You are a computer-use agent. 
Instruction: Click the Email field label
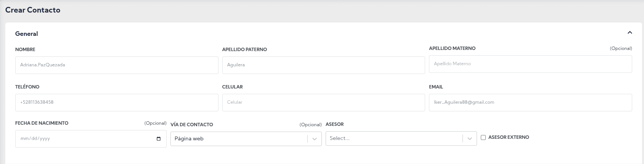click(x=436, y=87)
